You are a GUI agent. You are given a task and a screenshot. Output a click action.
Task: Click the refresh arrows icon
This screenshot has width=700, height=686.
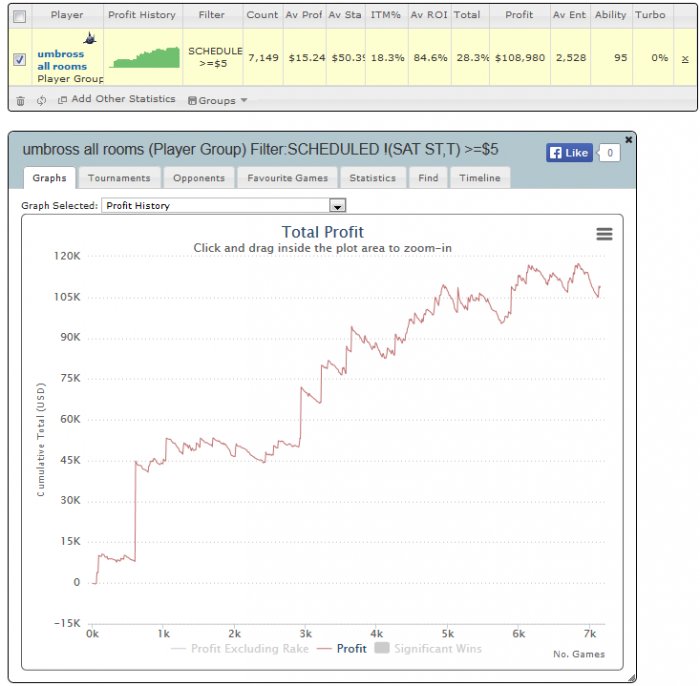(x=42, y=100)
